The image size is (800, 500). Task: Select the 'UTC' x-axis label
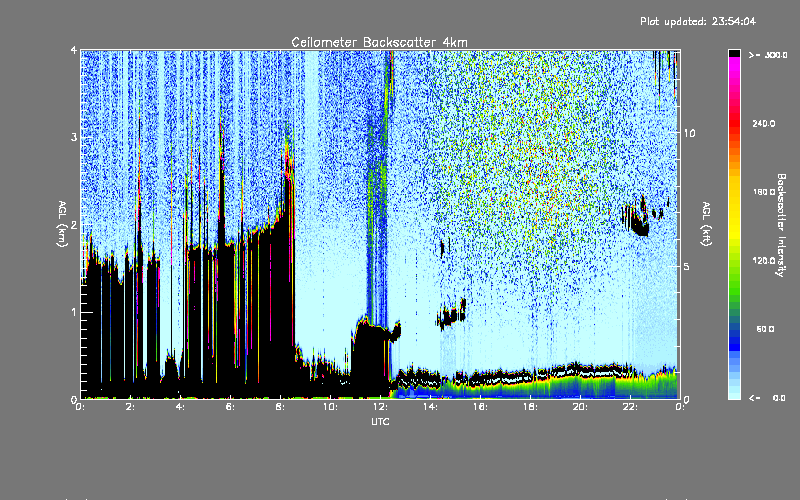point(380,421)
